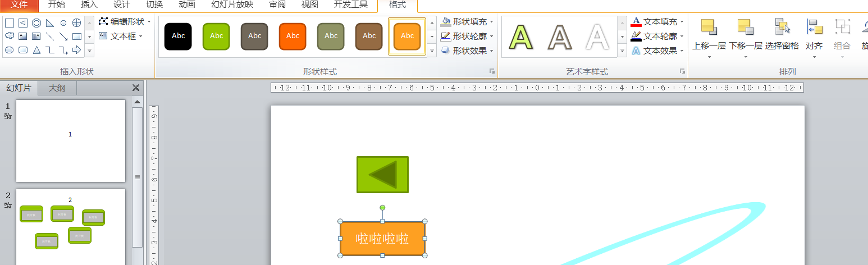
Task: Select the right block arrow shape
Action: click(x=77, y=50)
